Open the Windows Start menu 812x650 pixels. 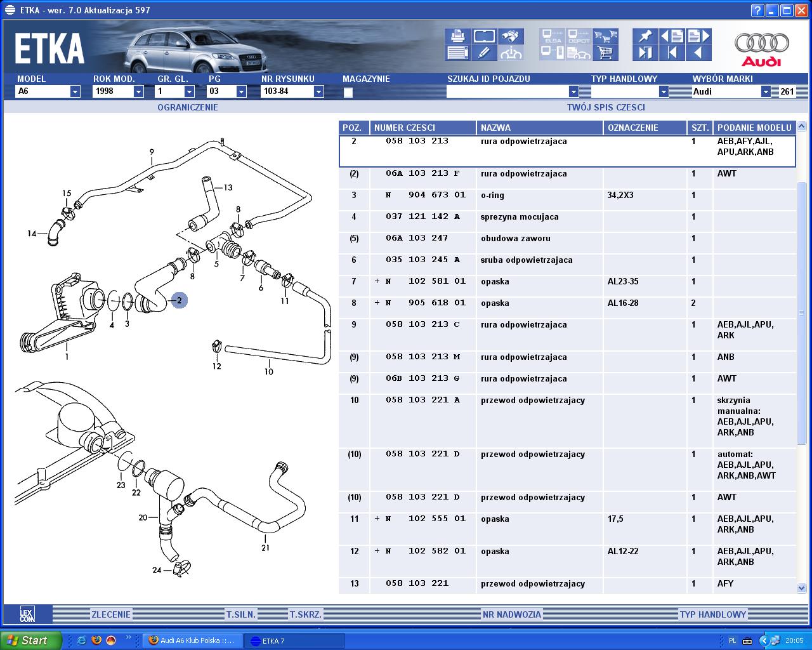click(x=31, y=640)
